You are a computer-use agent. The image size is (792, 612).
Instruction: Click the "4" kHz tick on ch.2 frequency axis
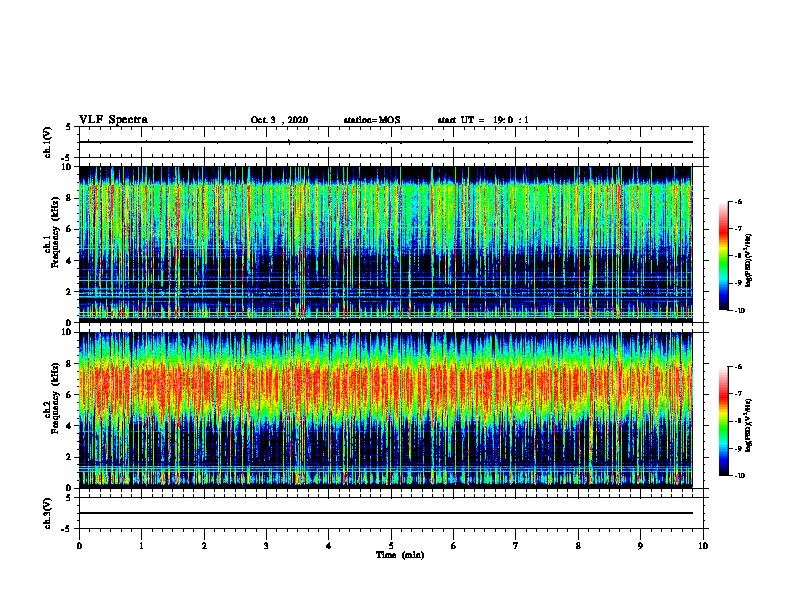70,426
